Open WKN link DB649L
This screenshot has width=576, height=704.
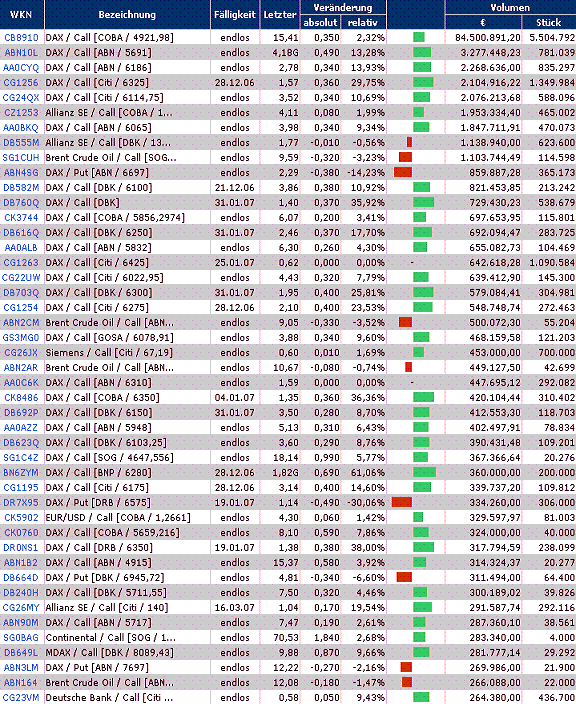21,652
